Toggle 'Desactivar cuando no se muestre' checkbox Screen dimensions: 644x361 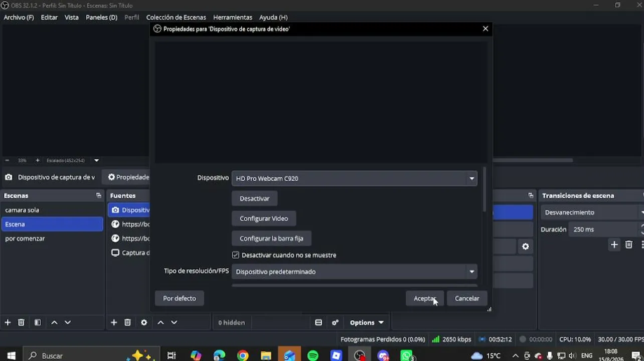236,255
